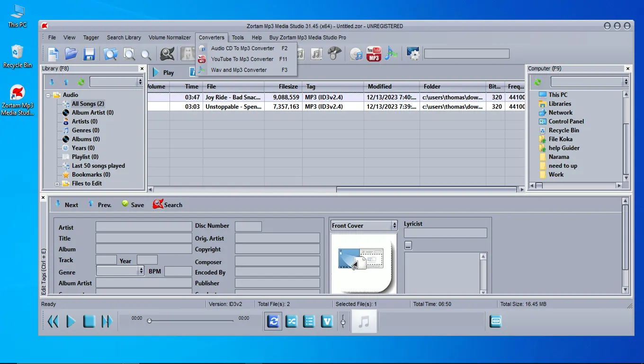Click the volume slider in the player
This screenshot has height=364, width=644.
(x=343, y=321)
